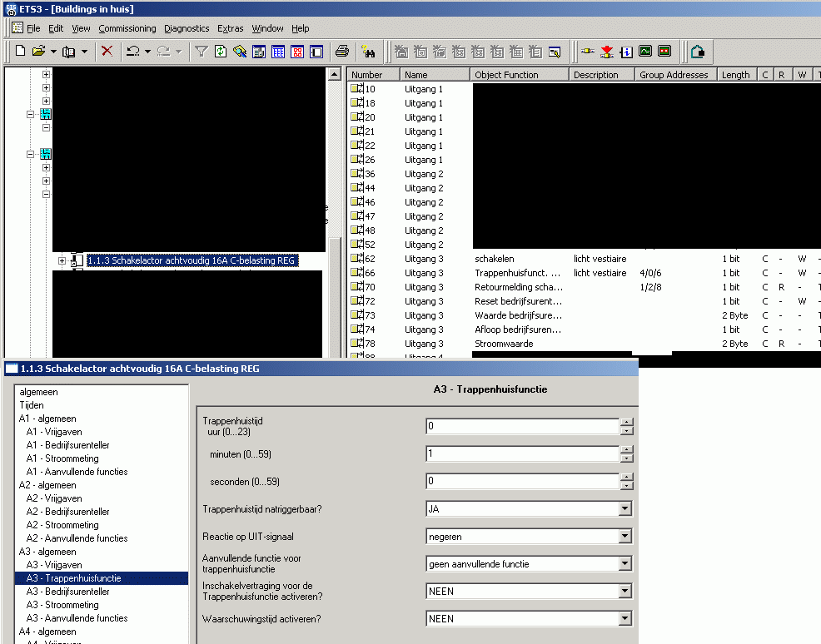This screenshot has width=821, height=644.
Task: Click the Length column header
Action: click(x=738, y=75)
